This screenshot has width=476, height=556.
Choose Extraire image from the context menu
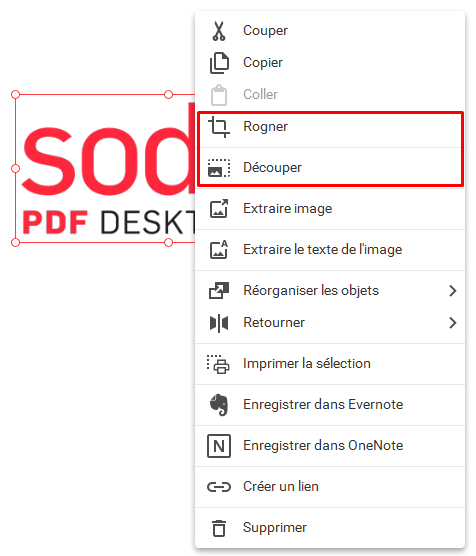(x=330, y=208)
